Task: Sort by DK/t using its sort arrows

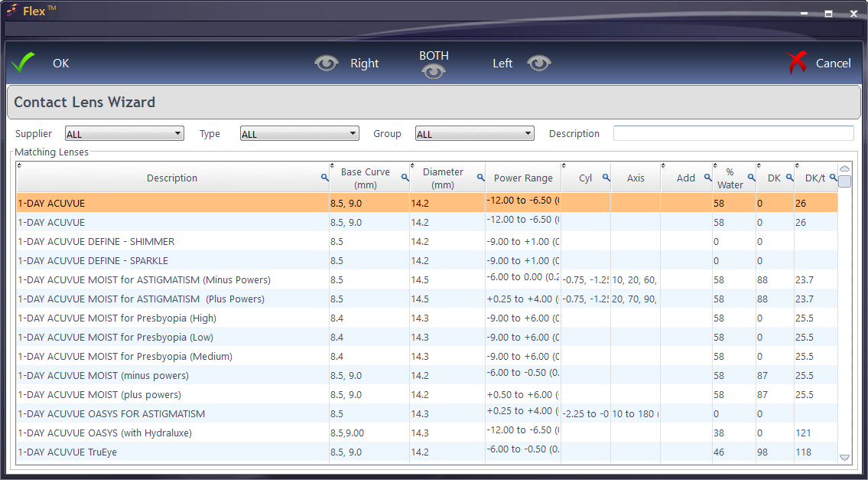Action: point(797,165)
